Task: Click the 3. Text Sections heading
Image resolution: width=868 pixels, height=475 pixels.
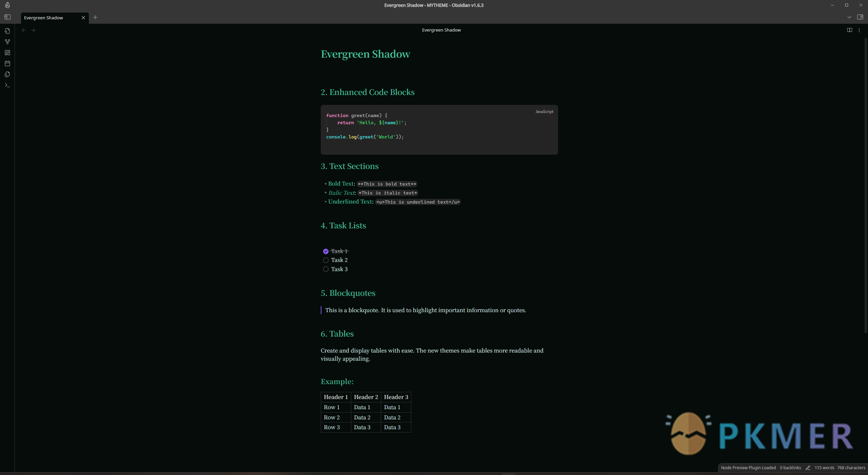Action: click(350, 166)
